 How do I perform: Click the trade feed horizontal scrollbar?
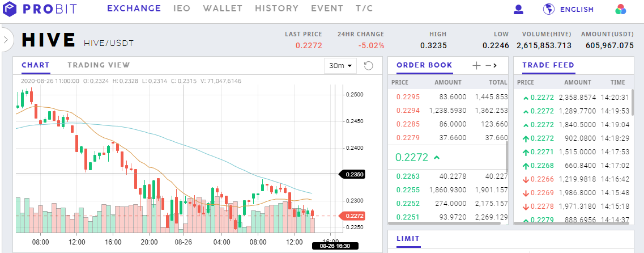[572, 224]
